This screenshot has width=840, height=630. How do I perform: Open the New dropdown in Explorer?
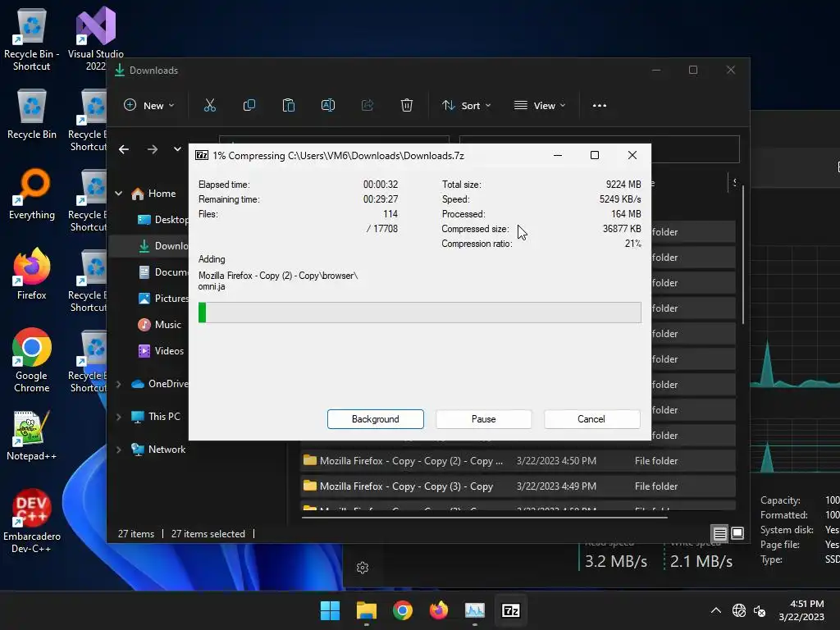click(149, 106)
